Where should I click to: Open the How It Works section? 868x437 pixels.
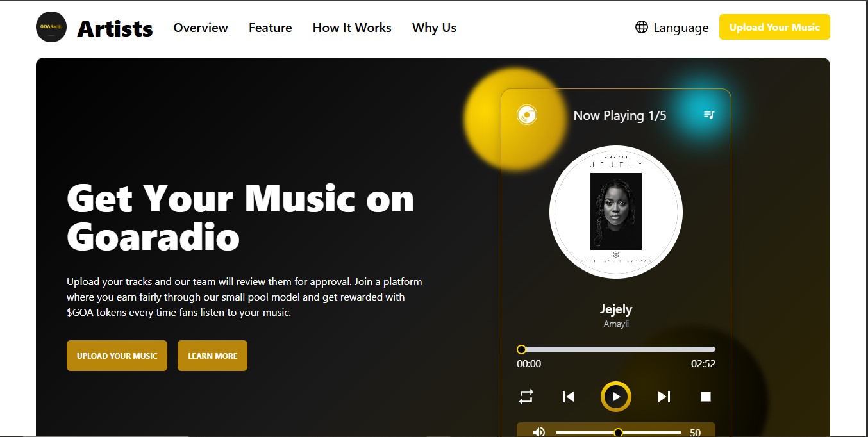(x=351, y=28)
